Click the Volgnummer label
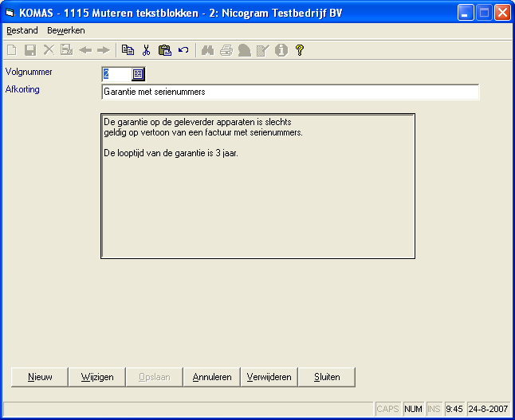 click(29, 72)
